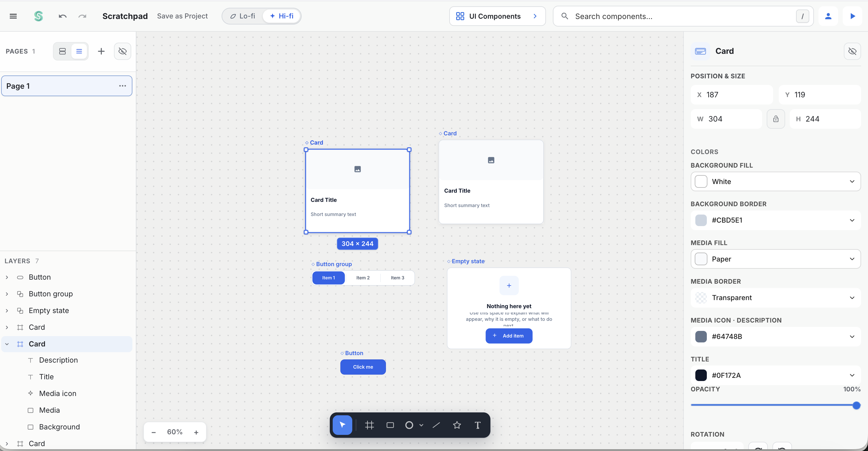Viewport: 868px width, 451px height.
Task: Click the Add item button
Action: (509, 336)
